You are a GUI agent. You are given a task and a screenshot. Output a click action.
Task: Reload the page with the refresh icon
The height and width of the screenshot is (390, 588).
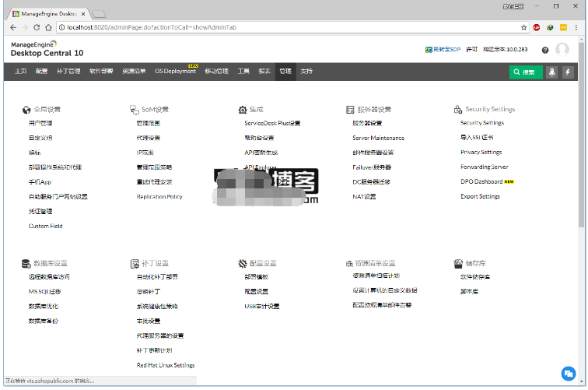[37, 27]
